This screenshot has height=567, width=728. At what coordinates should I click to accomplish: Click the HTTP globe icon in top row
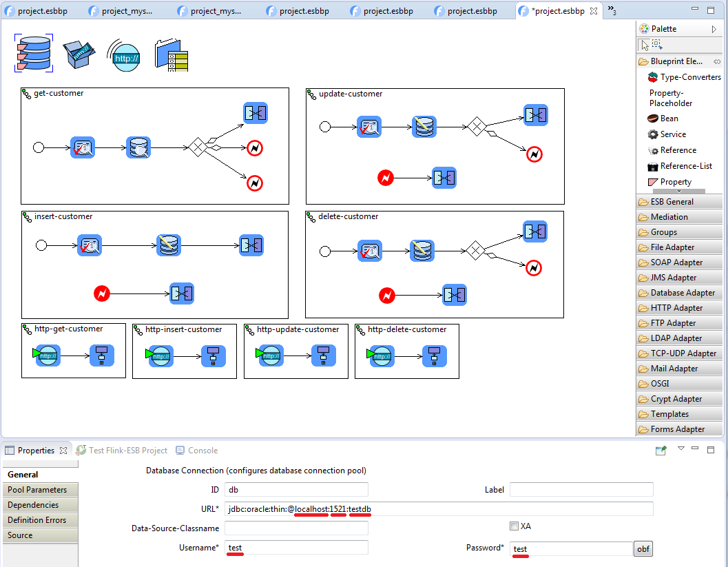[124, 56]
